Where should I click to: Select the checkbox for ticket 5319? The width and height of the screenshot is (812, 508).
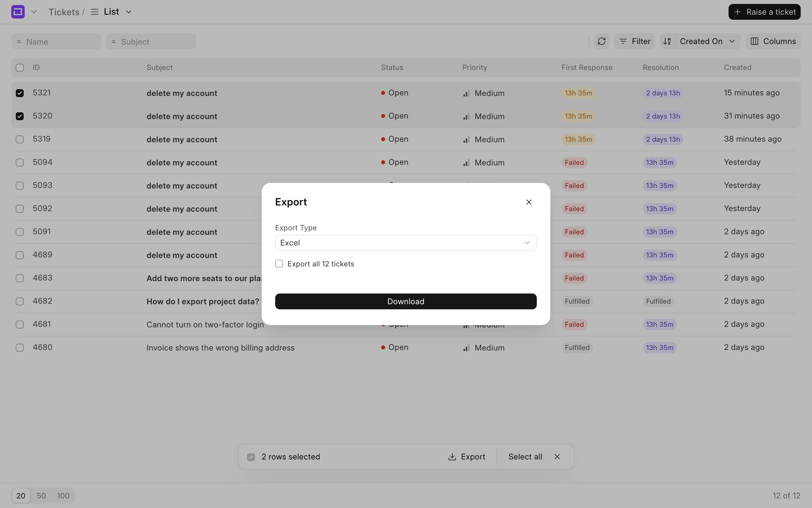[20, 139]
